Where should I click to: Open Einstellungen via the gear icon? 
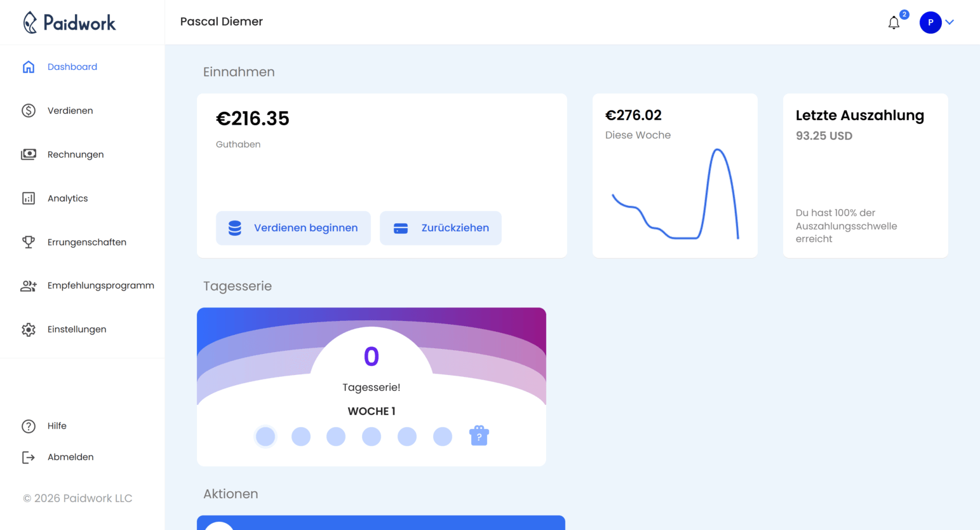click(28, 329)
